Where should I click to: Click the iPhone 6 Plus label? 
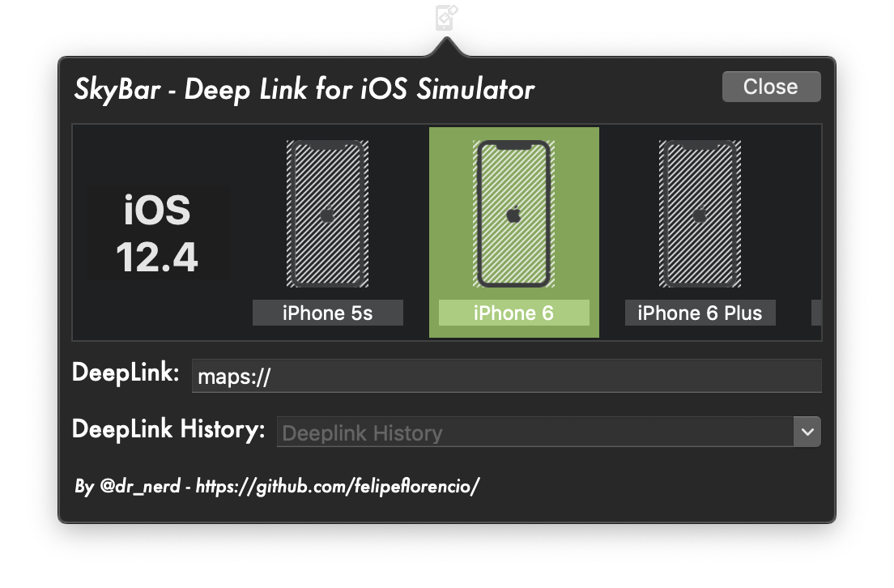700,313
